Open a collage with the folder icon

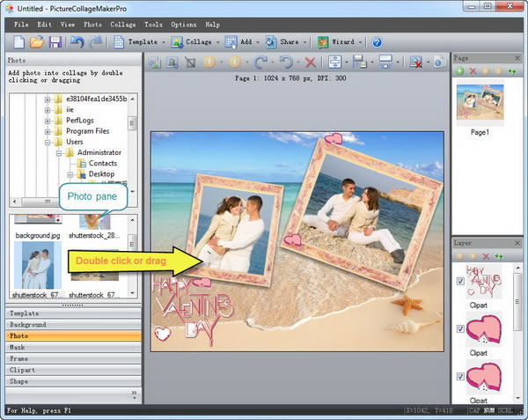[x=36, y=42]
